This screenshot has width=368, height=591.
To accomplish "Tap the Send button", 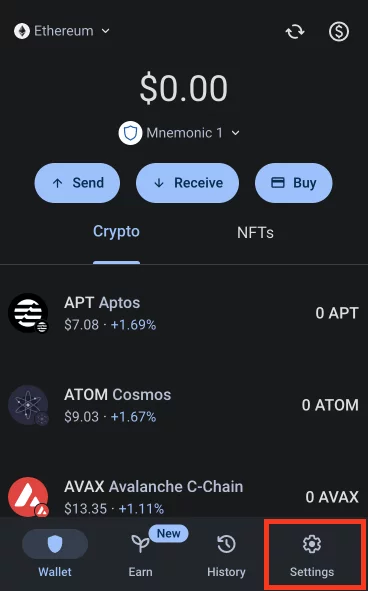I will coord(77,183).
